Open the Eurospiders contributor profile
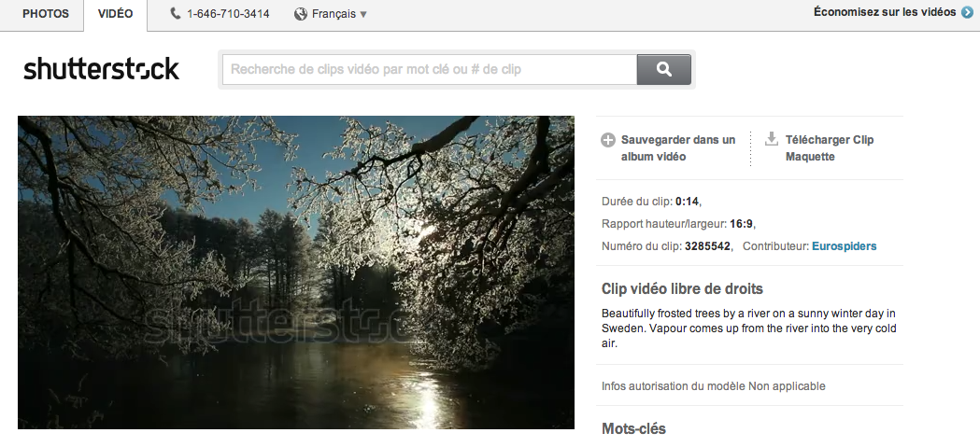980x447 pixels. [844, 246]
